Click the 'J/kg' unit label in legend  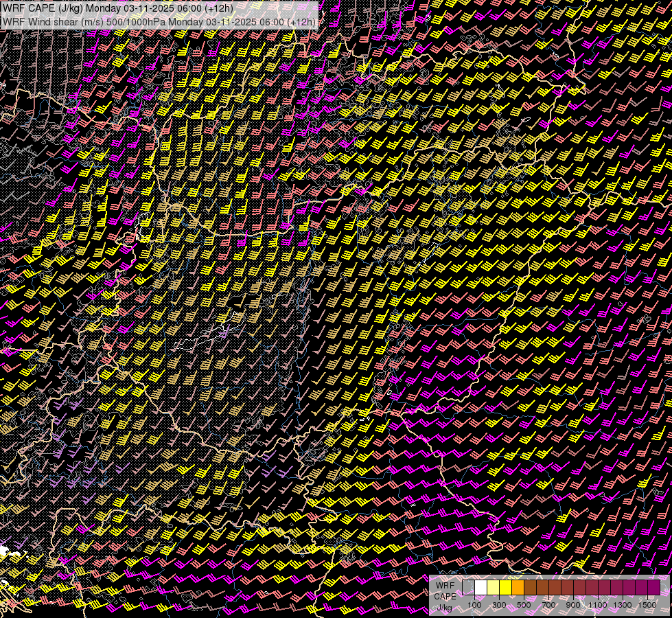point(444,608)
